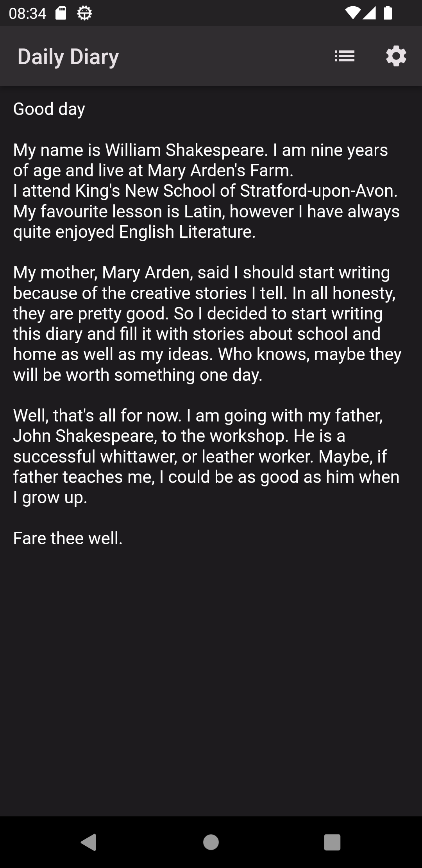Tap the Android back navigation button

point(89,842)
